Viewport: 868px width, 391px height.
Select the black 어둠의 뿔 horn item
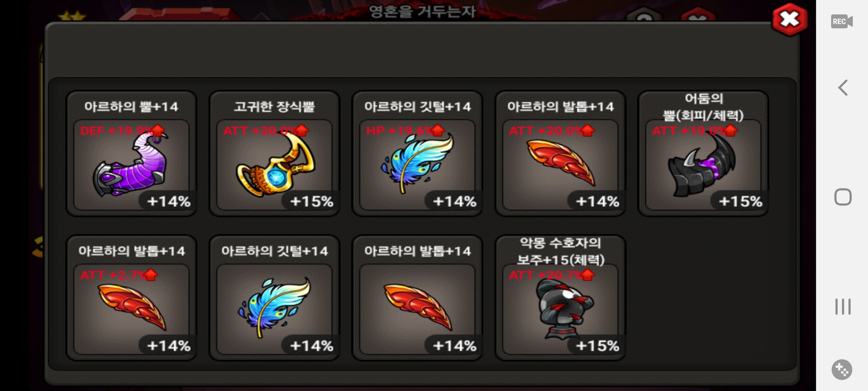click(x=703, y=154)
